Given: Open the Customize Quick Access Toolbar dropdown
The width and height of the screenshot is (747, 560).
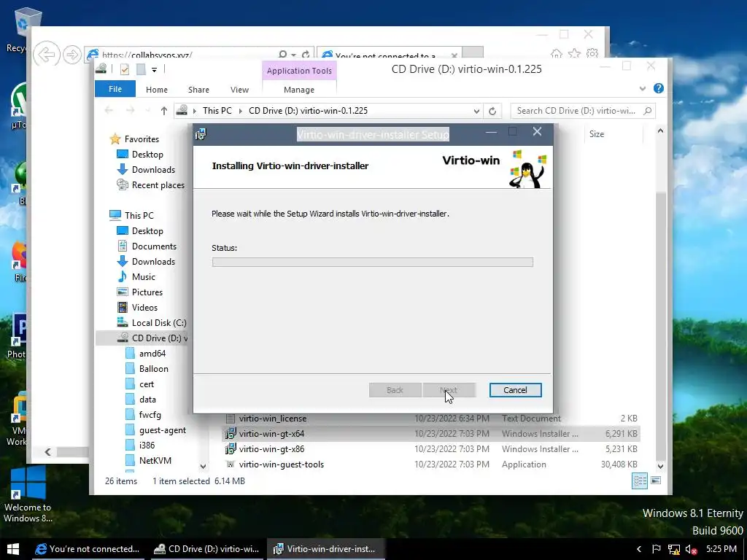Looking at the screenshot, I should [x=155, y=69].
